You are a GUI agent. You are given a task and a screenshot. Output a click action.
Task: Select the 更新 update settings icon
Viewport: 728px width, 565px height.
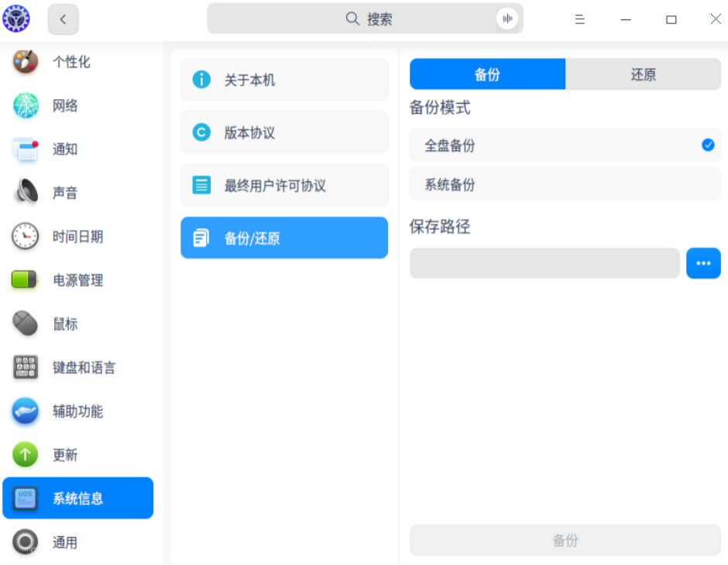pyautogui.click(x=64, y=455)
